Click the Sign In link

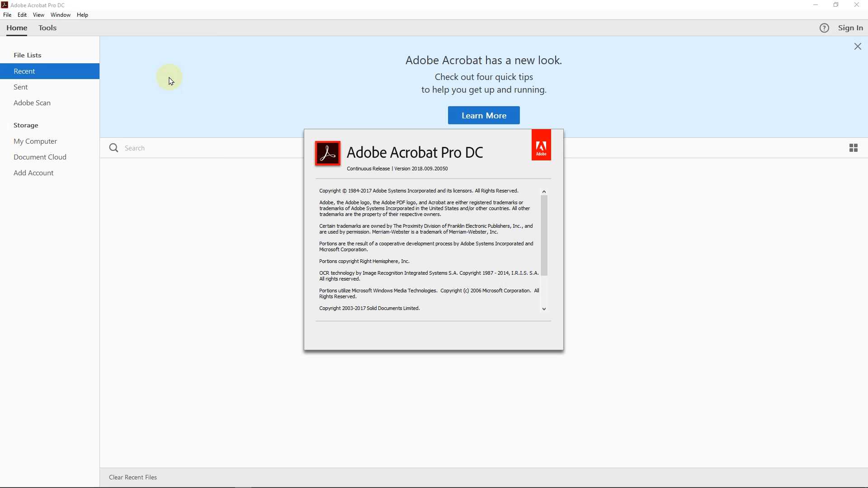point(850,28)
